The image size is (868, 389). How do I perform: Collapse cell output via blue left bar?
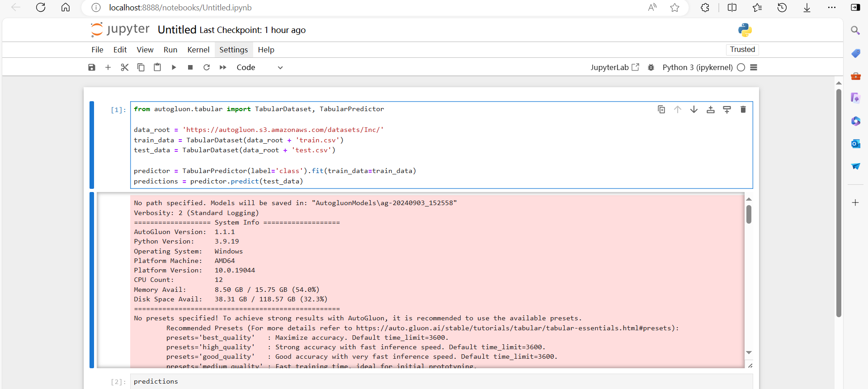click(x=92, y=280)
